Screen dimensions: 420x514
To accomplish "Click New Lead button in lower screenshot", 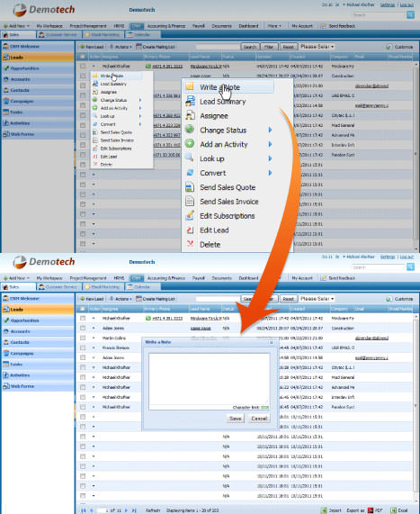I will (x=92, y=299).
